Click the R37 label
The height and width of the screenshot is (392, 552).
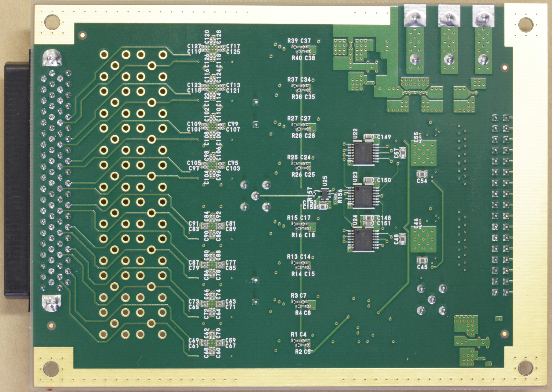[x=293, y=80]
